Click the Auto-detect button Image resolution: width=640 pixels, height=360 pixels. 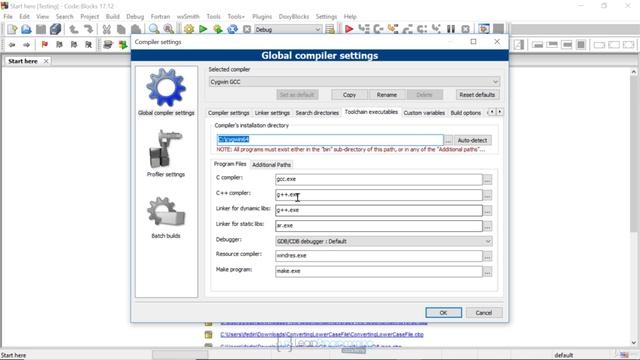coord(472,140)
